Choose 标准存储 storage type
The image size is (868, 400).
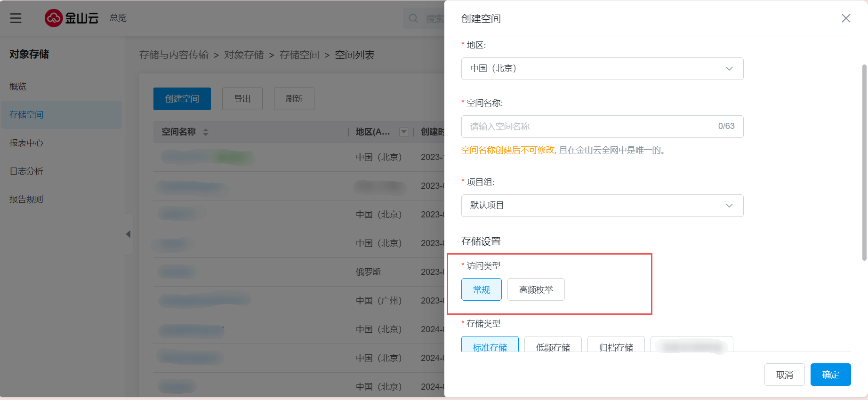tap(490, 345)
